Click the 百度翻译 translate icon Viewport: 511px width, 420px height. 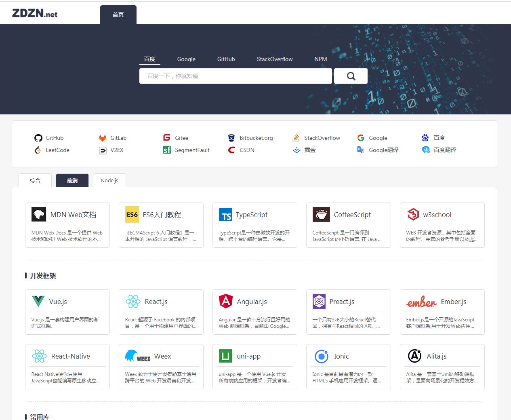pyautogui.click(x=426, y=150)
